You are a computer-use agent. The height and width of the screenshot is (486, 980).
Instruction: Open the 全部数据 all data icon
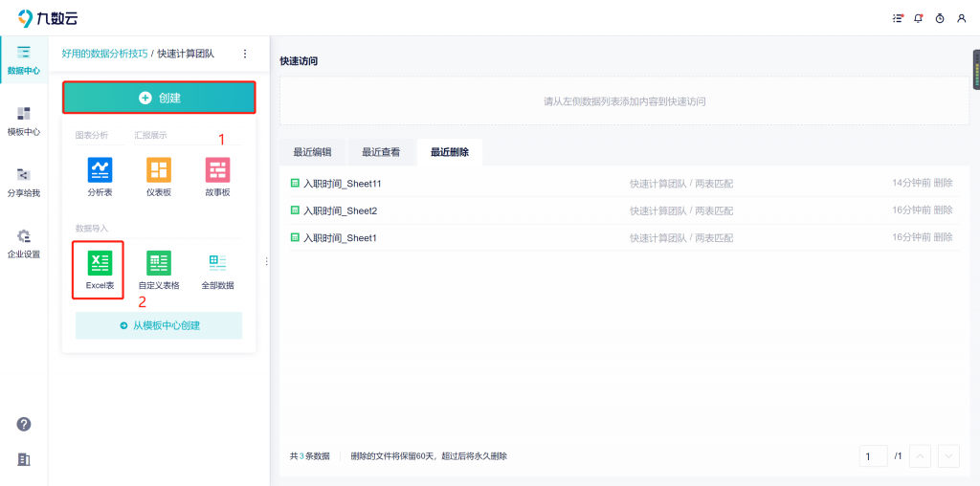(x=217, y=263)
